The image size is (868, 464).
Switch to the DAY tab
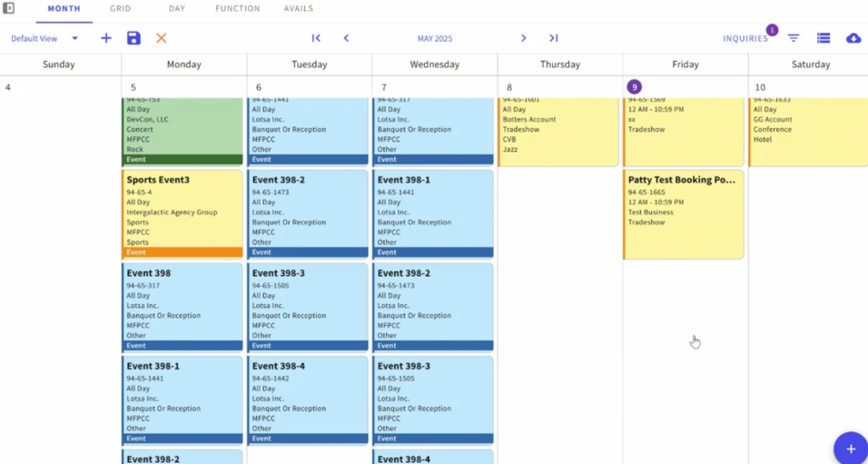(x=176, y=9)
